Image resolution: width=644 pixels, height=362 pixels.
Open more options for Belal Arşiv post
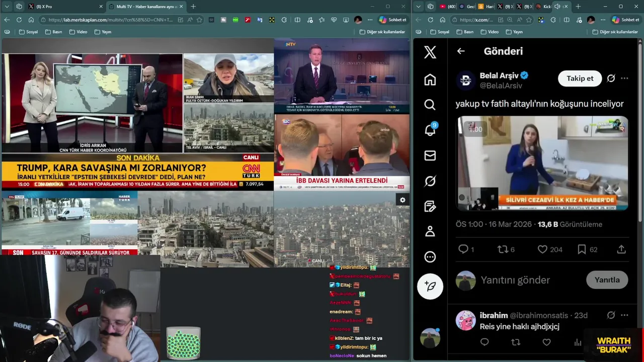624,78
